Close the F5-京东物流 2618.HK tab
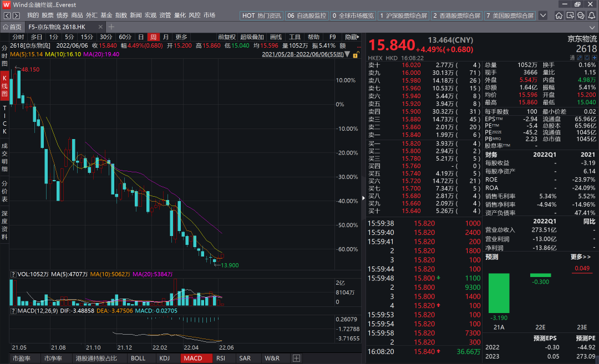The image size is (599, 364). coord(101,27)
